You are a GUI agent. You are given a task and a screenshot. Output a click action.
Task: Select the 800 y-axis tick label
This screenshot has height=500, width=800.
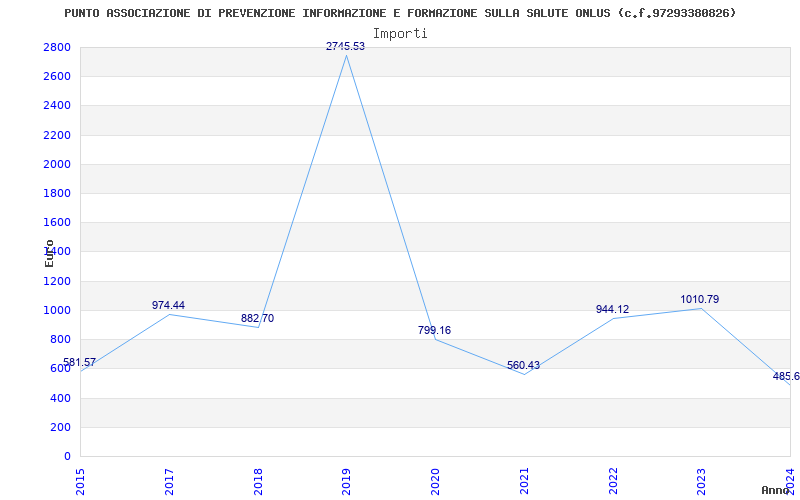point(60,339)
